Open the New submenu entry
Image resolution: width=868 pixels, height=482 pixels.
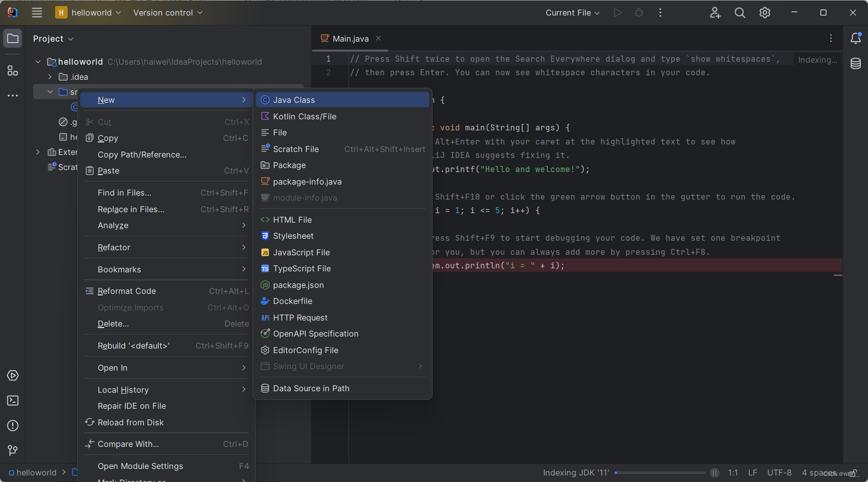pyautogui.click(x=166, y=100)
